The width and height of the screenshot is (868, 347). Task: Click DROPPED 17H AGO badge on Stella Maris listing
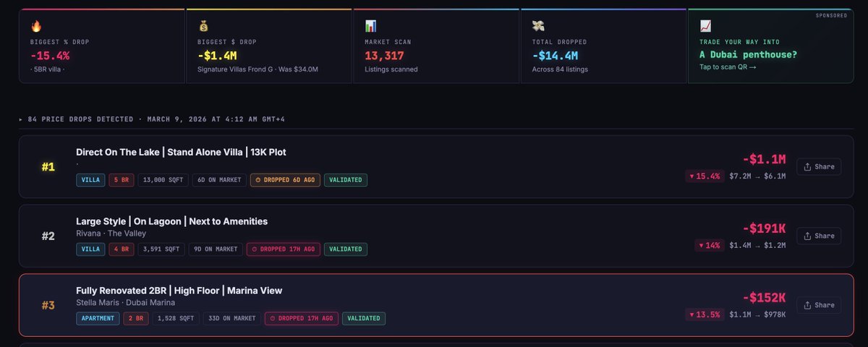[301, 319]
